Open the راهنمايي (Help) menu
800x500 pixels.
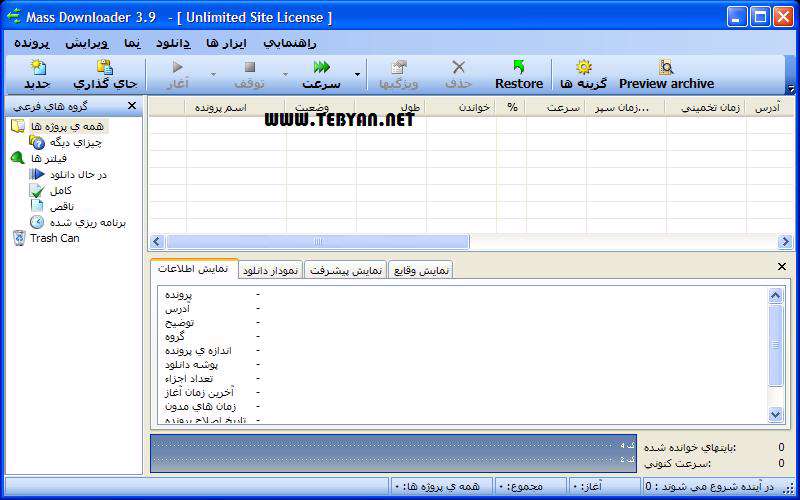pos(290,43)
